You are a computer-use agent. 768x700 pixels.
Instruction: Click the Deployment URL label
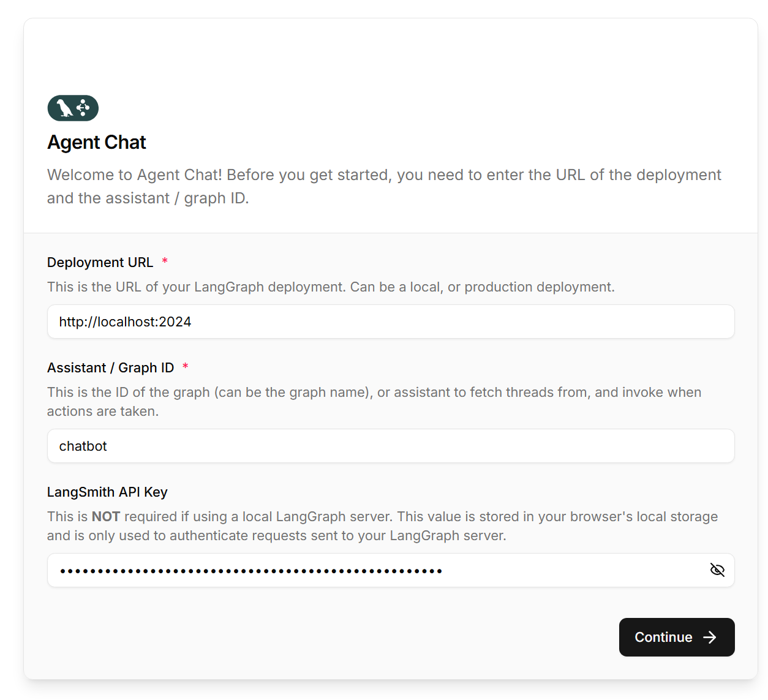pos(100,262)
